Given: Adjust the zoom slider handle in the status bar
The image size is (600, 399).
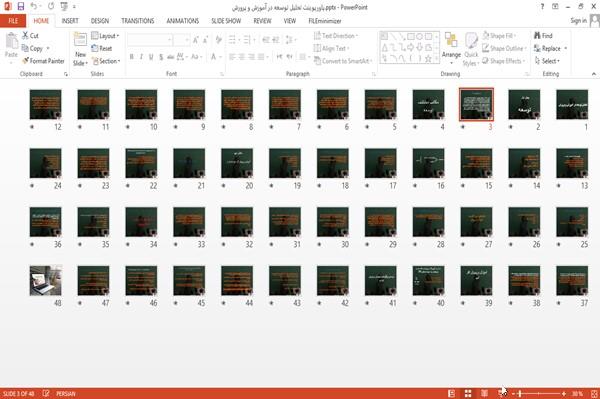Looking at the screenshot, I should click(x=520, y=393).
